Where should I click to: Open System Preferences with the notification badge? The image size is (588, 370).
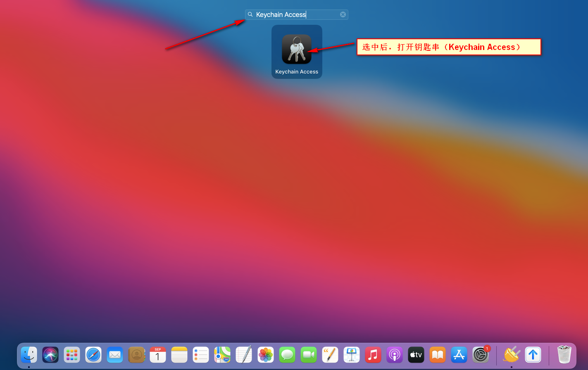[x=481, y=355]
